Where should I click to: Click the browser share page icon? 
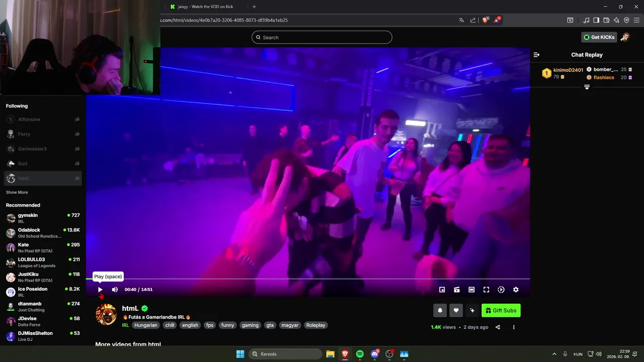[x=473, y=20]
